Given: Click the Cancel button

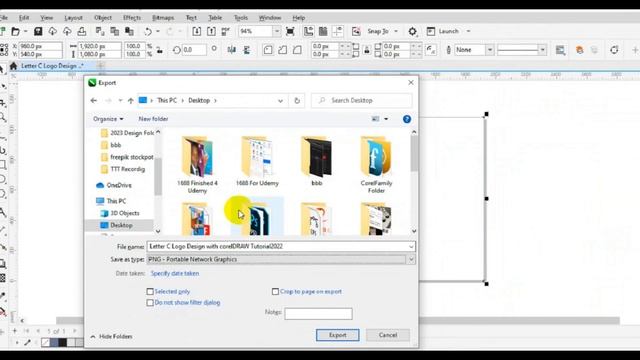Looking at the screenshot, I should (x=388, y=335).
